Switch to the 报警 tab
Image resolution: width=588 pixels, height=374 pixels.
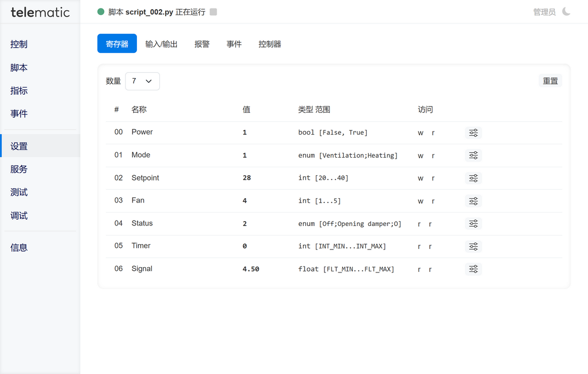pos(202,44)
